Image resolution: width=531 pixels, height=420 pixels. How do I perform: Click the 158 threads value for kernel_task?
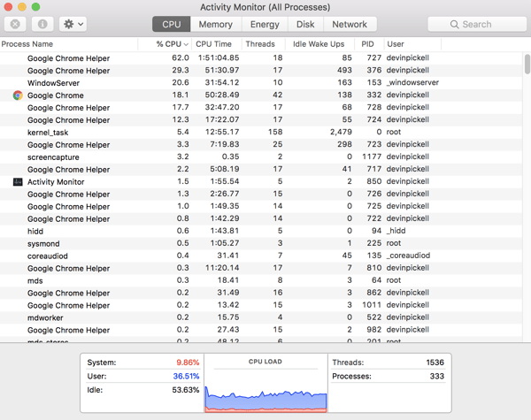[x=275, y=132]
